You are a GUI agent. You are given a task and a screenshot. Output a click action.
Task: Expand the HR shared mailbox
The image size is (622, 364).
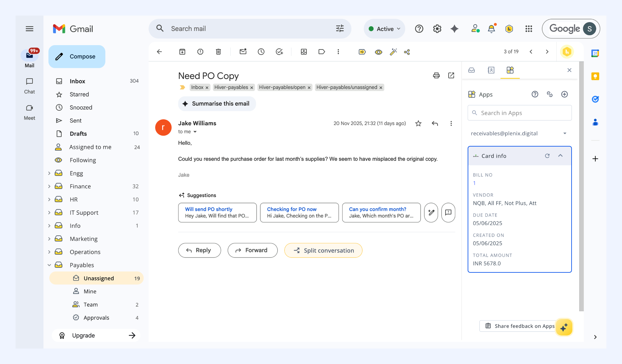pyautogui.click(x=49, y=199)
